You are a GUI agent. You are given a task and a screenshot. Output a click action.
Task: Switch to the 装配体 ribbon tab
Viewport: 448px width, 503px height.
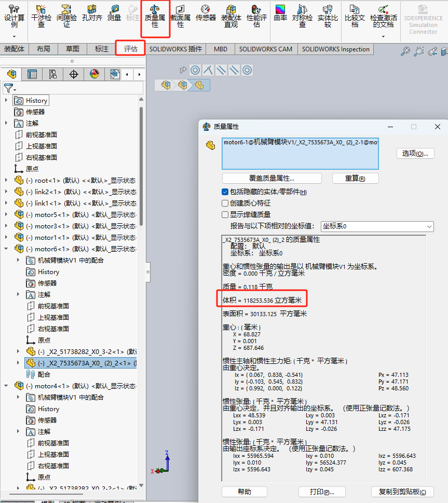(x=14, y=49)
